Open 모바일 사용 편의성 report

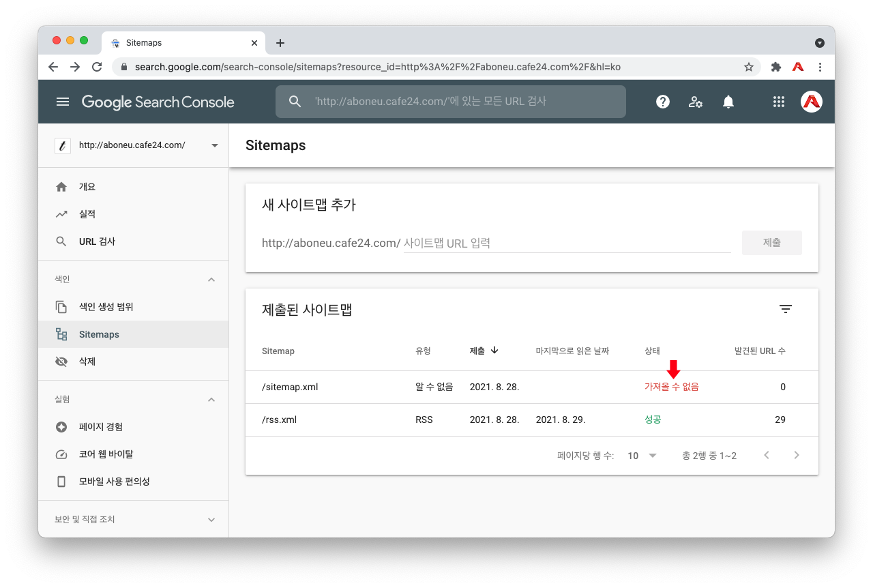point(134,482)
